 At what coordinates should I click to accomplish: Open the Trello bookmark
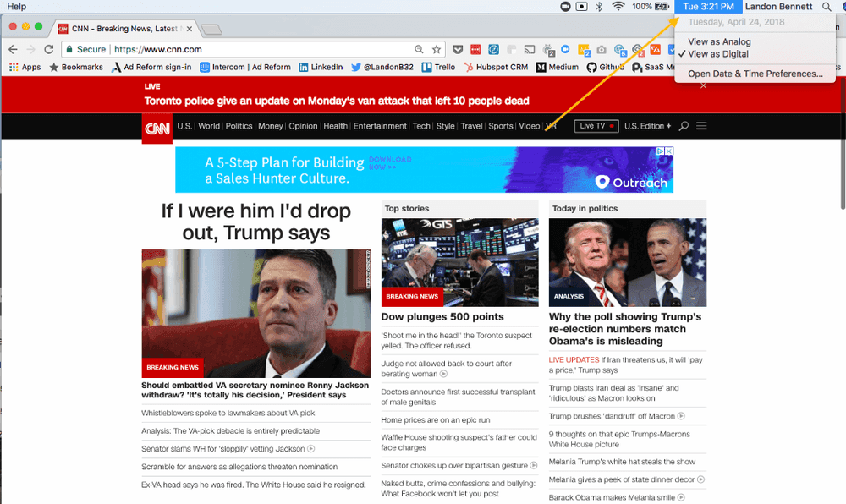[438, 67]
